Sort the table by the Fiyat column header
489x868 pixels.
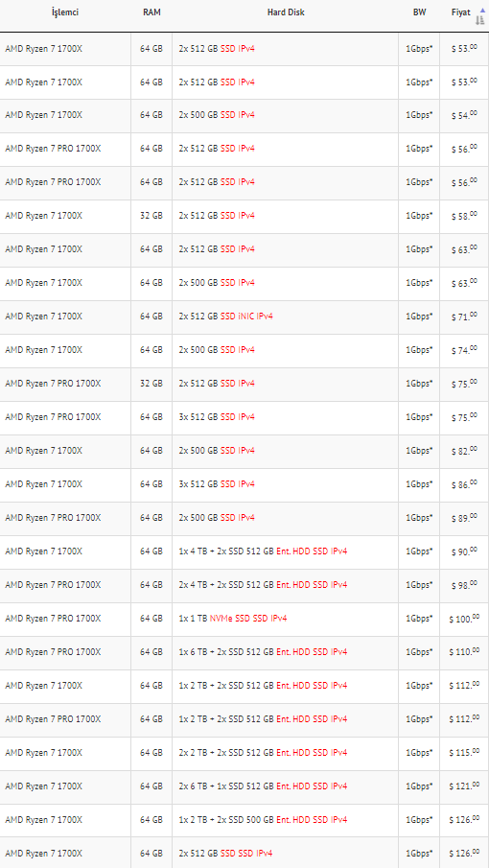(x=461, y=12)
